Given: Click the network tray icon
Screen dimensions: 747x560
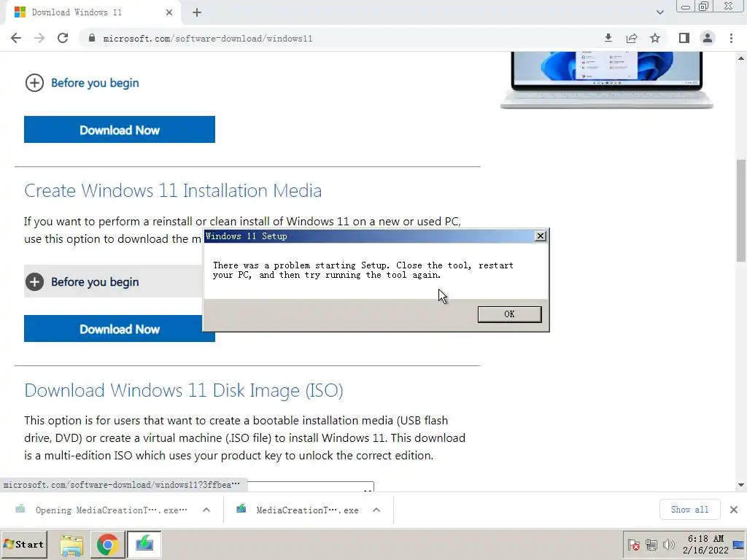Looking at the screenshot, I should pos(651,544).
